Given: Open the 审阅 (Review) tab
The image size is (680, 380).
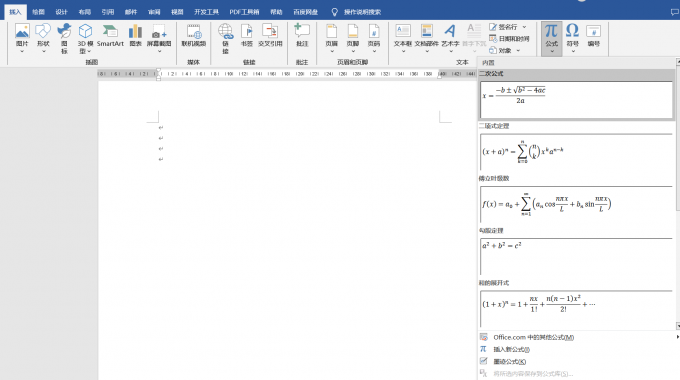Looking at the screenshot, I should [x=154, y=12].
